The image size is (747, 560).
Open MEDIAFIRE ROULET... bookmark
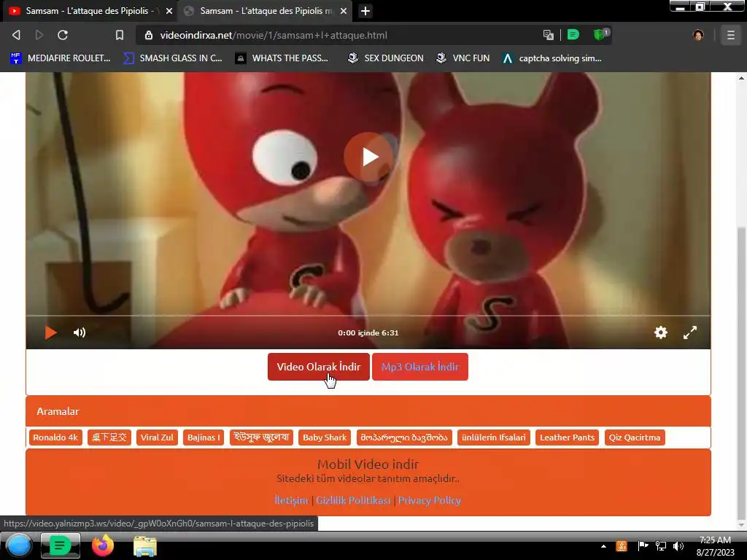pyautogui.click(x=61, y=58)
